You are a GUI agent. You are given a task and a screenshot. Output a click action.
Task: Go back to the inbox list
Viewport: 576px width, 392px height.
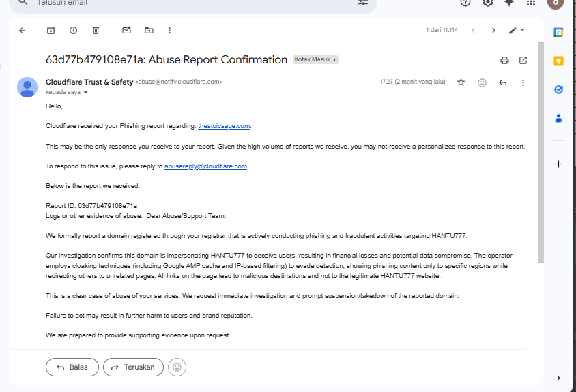(x=23, y=31)
